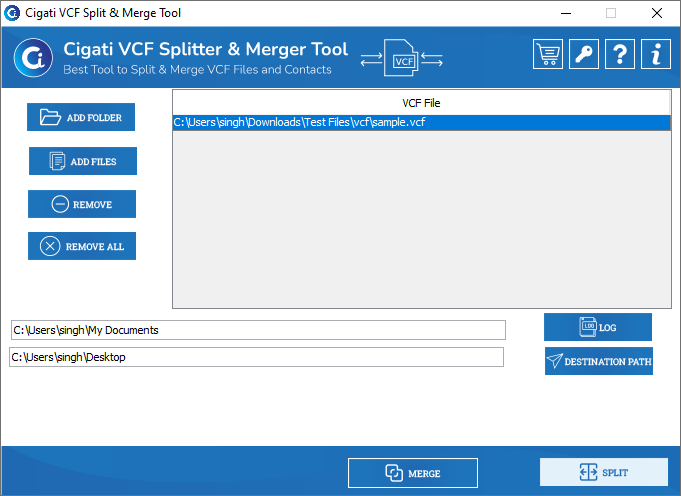Click the Cigati logo in header
The height and width of the screenshot is (496, 681).
coord(33,57)
